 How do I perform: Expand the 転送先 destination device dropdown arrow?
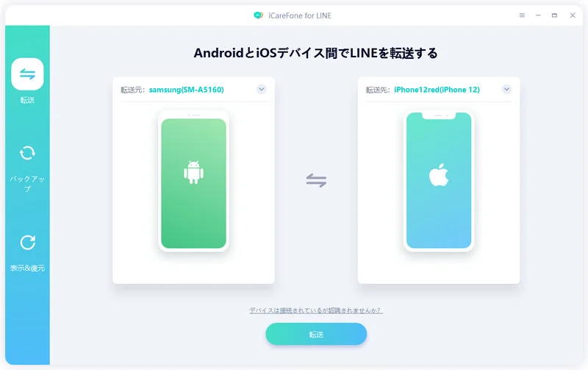tap(506, 89)
